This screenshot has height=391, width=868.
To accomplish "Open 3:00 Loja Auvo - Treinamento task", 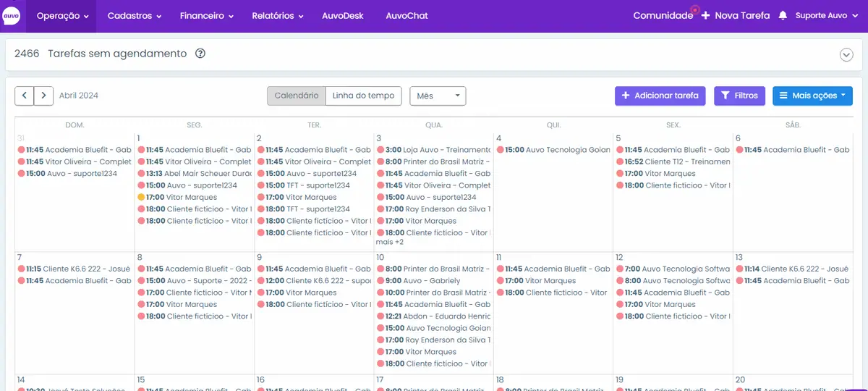I will 433,150.
